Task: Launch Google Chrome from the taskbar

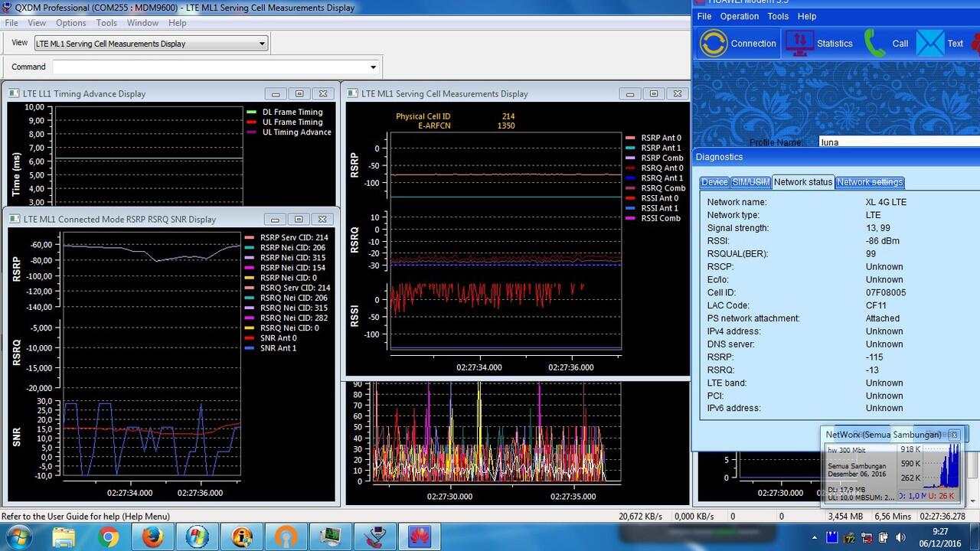Action: (109, 536)
